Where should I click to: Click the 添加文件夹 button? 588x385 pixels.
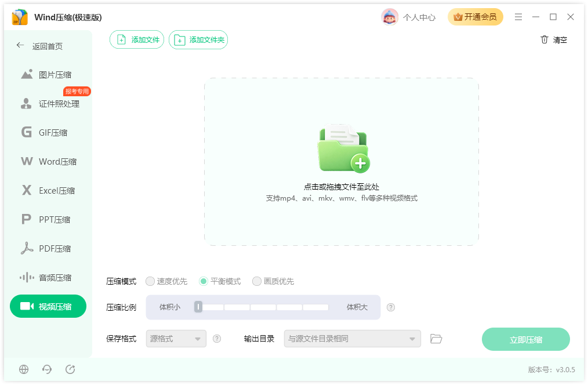tap(198, 40)
